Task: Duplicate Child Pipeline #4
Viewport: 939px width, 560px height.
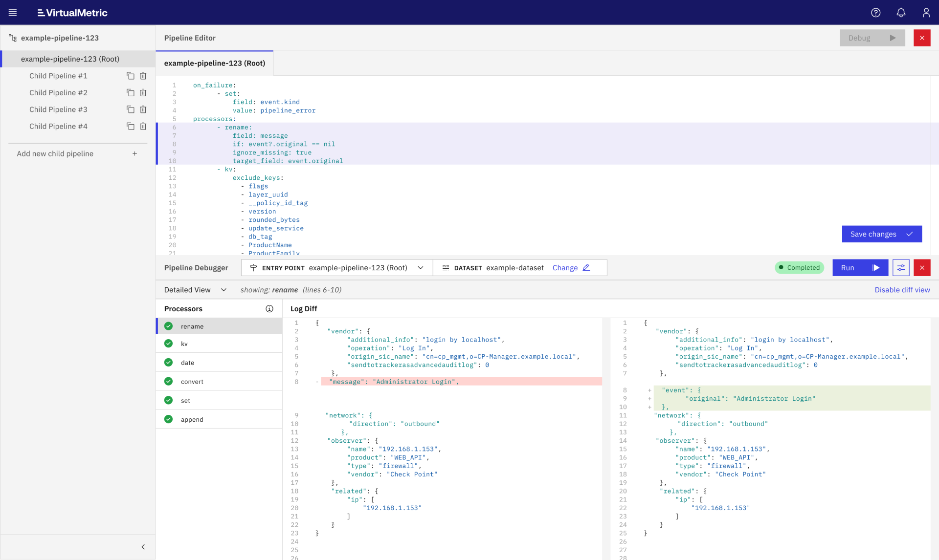Action: (x=131, y=126)
